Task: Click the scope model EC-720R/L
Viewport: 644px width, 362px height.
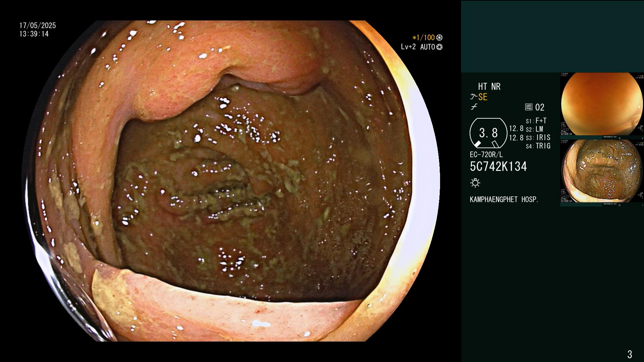Action: coord(486,155)
